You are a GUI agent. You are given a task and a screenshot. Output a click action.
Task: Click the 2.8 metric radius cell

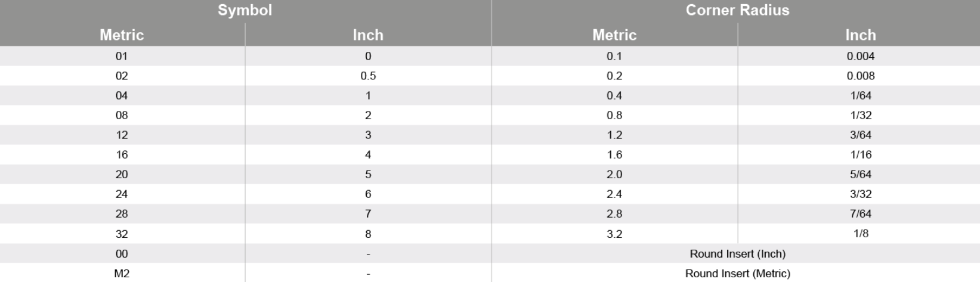click(x=614, y=213)
